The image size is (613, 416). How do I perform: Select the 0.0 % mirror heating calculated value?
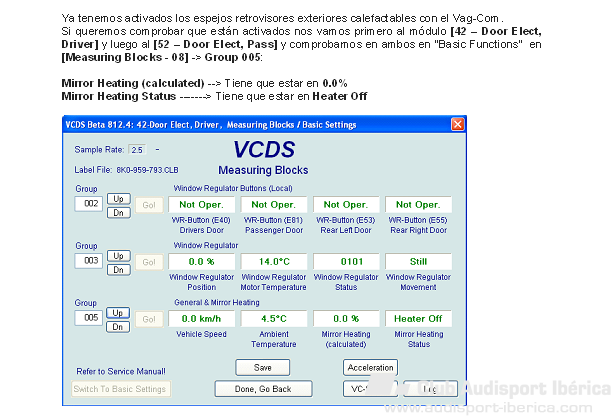pos(346,319)
